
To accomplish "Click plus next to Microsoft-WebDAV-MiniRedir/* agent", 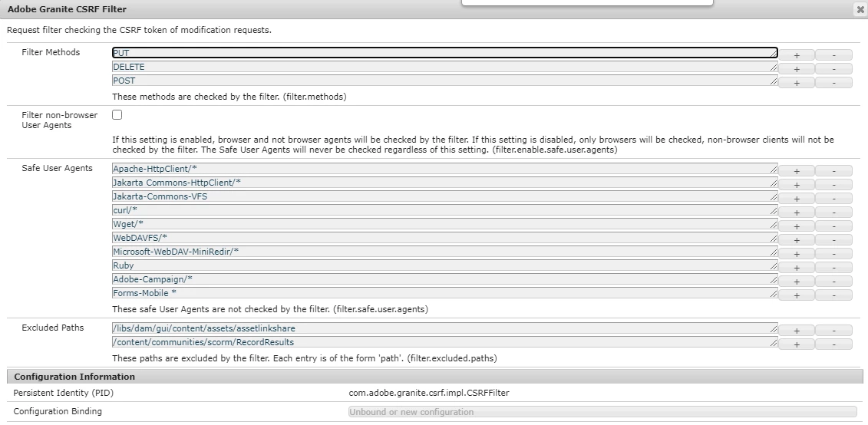I will tap(797, 253).
